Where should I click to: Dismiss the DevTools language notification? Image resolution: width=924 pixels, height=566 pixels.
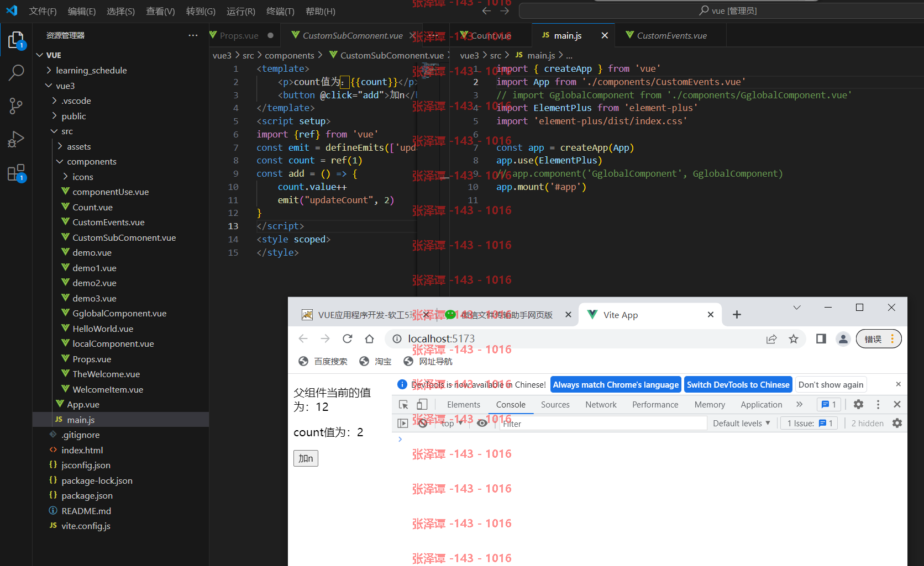[898, 384]
